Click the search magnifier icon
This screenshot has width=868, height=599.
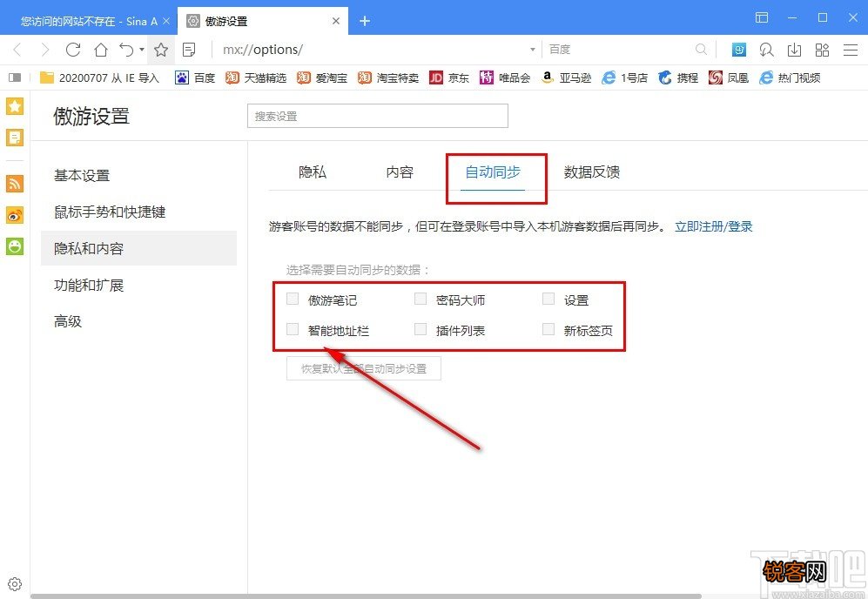pos(701,50)
